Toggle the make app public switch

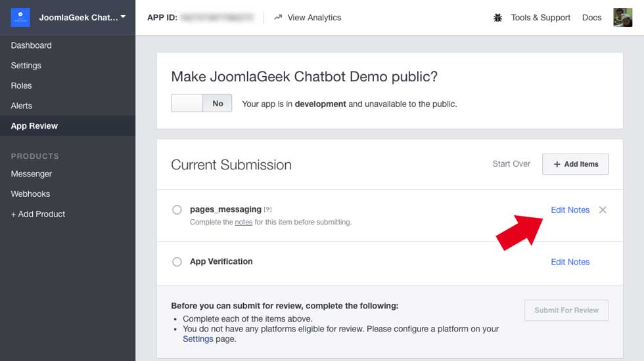pyautogui.click(x=201, y=103)
